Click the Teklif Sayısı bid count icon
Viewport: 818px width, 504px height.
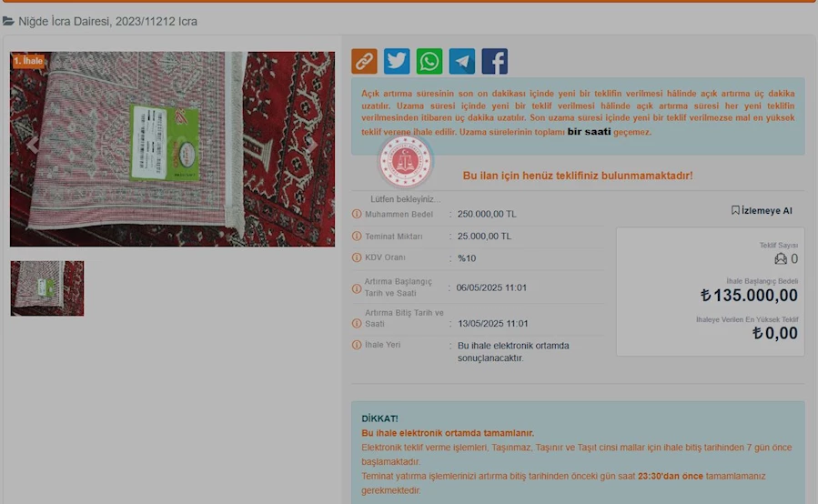(780, 259)
